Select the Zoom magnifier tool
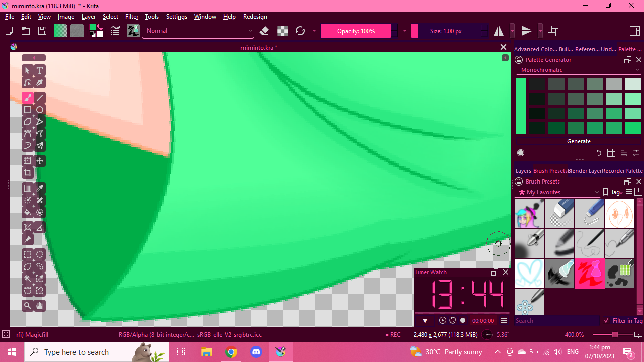Screen dimensions: 644x362 point(28,306)
